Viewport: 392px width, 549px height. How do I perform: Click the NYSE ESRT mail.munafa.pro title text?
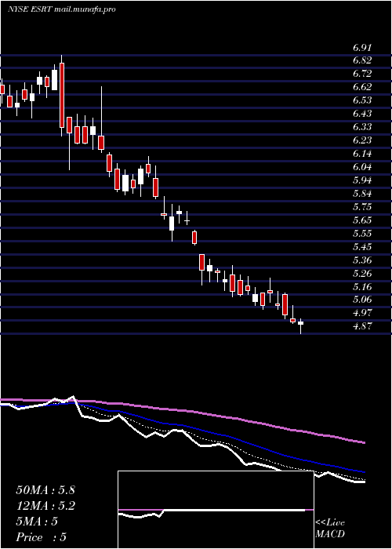tap(61, 9)
